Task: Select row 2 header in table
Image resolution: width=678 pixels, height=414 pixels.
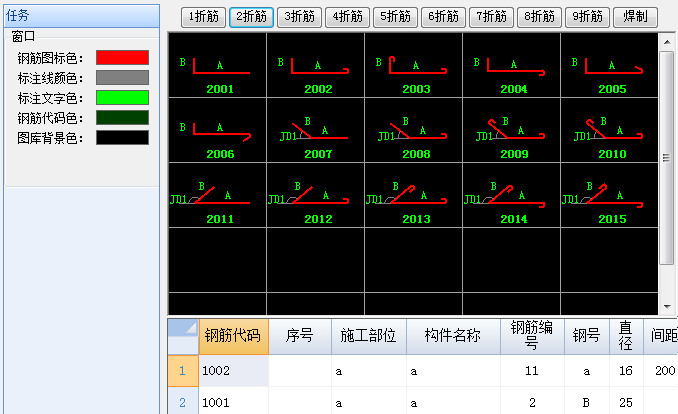Action: 182,402
